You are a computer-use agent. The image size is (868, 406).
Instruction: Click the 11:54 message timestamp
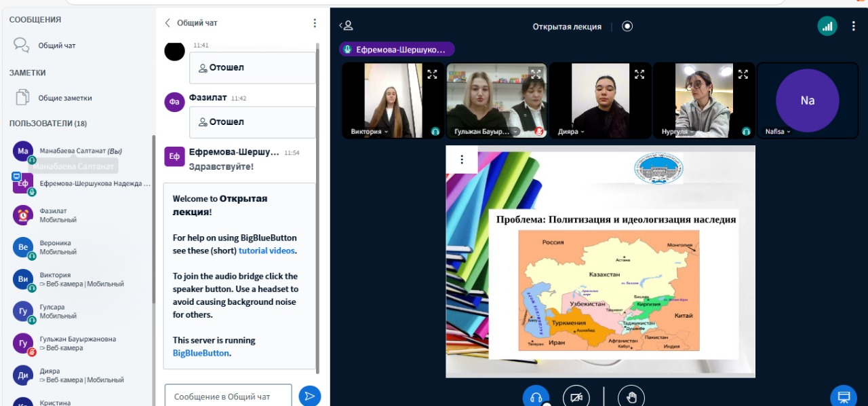[x=292, y=153]
